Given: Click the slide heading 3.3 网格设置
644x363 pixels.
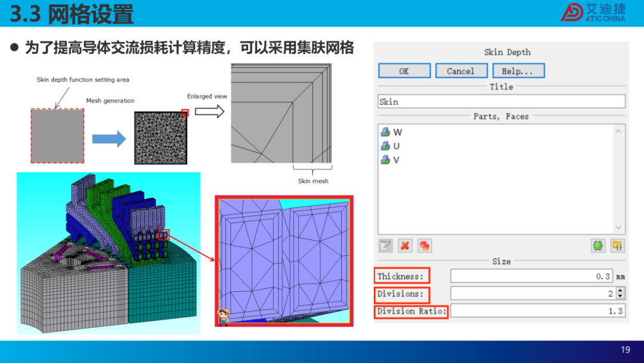Looking at the screenshot, I should [x=72, y=14].
